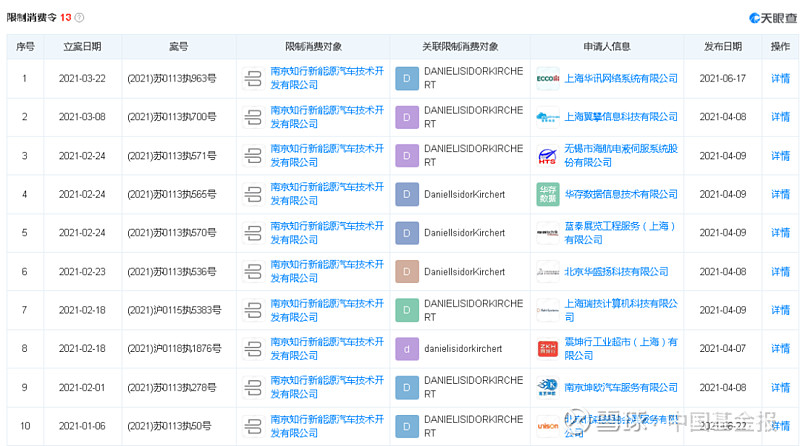This screenshot has height=446, width=800.
Task: Click danielisidorkirchert name in row 8
Action: (463, 349)
